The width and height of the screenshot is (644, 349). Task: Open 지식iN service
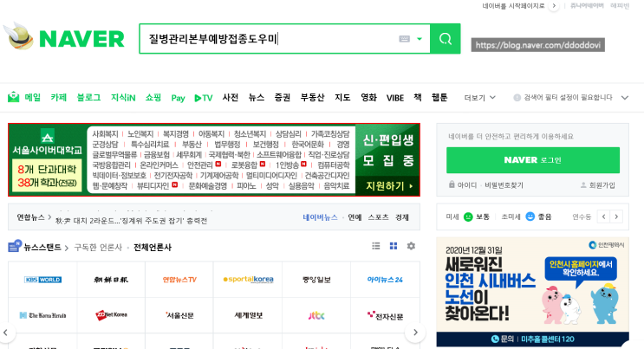(x=123, y=97)
